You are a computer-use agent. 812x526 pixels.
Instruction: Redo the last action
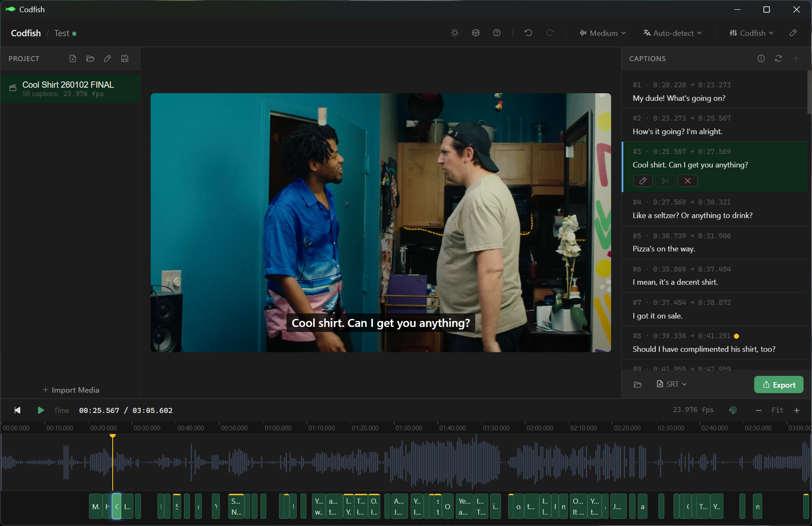(x=550, y=32)
